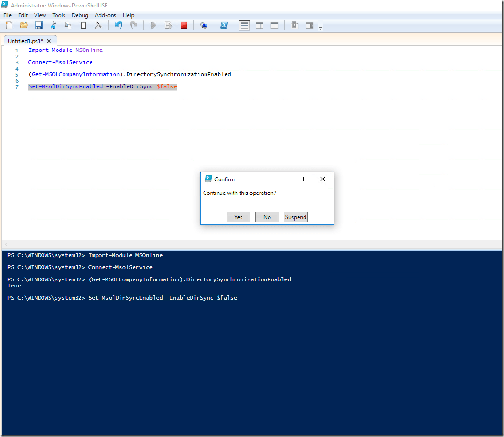Click the Paste clipboard icon

click(84, 25)
